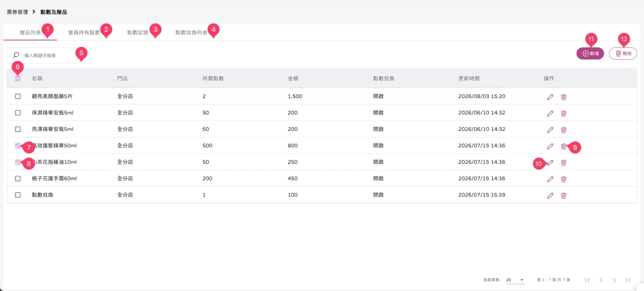Switch to the 點數記錄 tab
Image resolution: width=644 pixels, height=291 pixels.
point(138,33)
